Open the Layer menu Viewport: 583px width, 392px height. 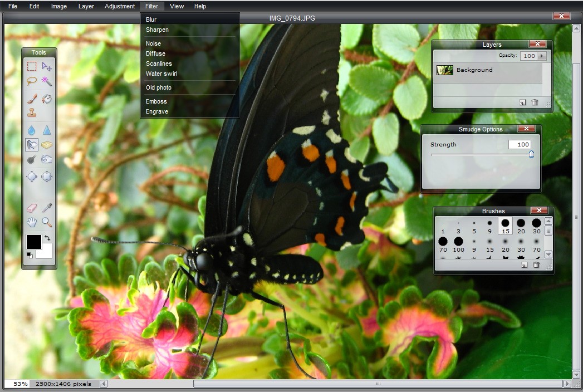[x=86, y=6]
